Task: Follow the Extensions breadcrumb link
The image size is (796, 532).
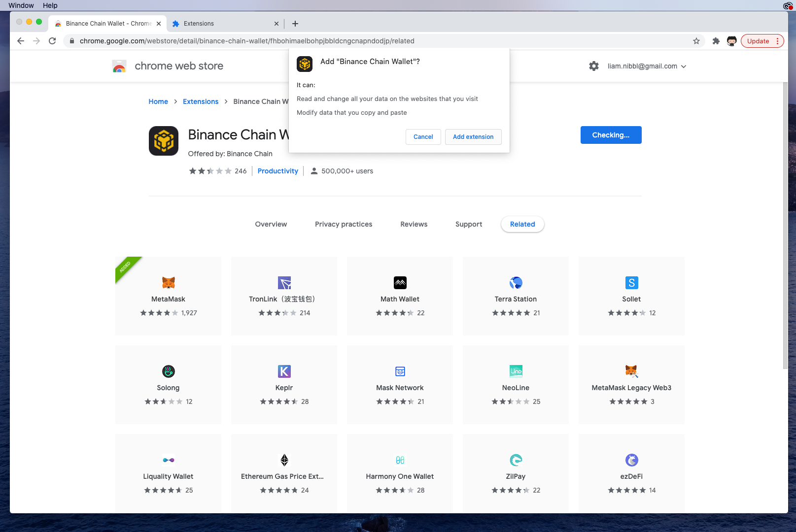Action: pos(201,101)
